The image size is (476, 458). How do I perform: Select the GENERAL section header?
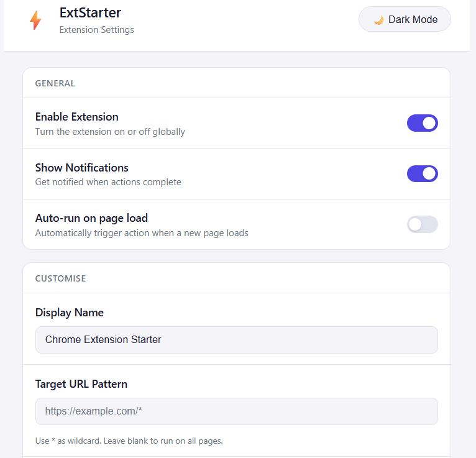(x=55, y=83)
